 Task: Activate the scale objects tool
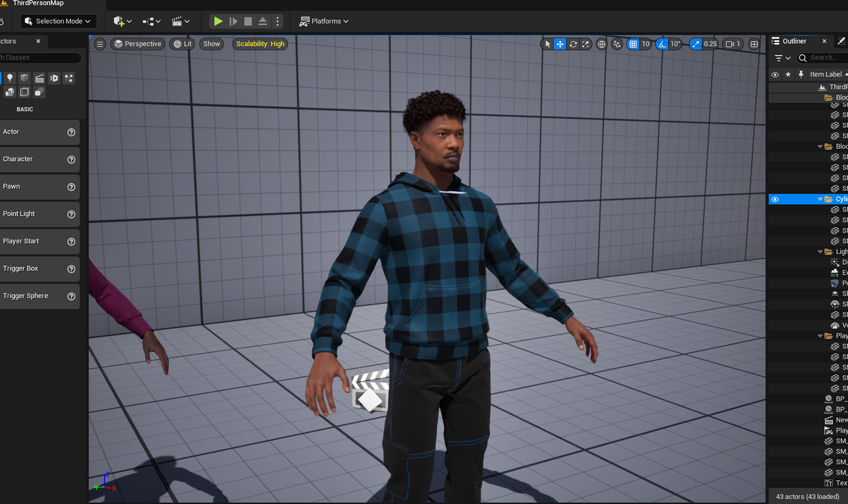point(586,44)
